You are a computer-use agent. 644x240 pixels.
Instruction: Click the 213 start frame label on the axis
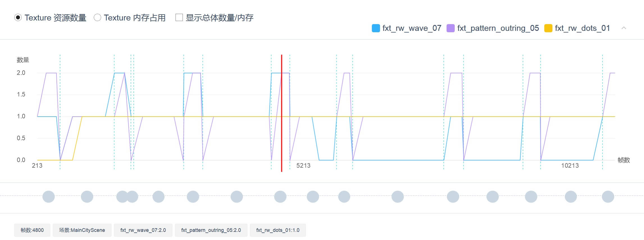point(37,166)
